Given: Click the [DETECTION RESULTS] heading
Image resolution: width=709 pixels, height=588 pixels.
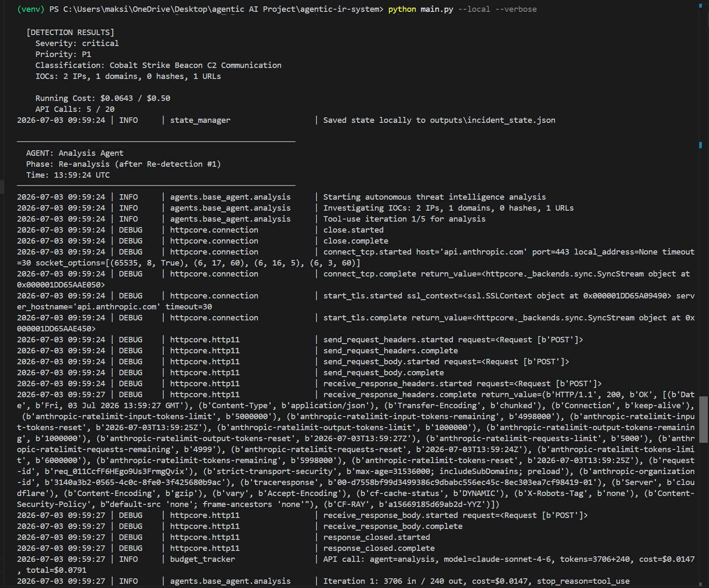Looking at the screenshot, I should pyautogui.click(x=70, y=33).
